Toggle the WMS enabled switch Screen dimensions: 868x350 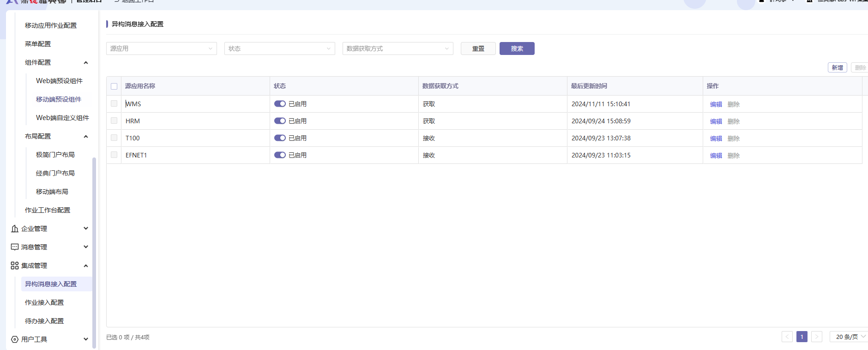click(280, 104)
